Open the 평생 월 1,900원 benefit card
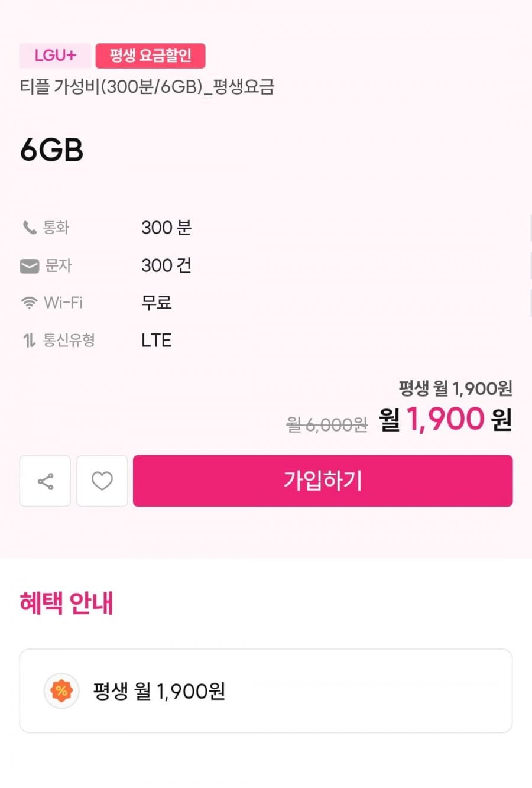The height and width of the screenshot is (788, 532). (x=266, y=690)
